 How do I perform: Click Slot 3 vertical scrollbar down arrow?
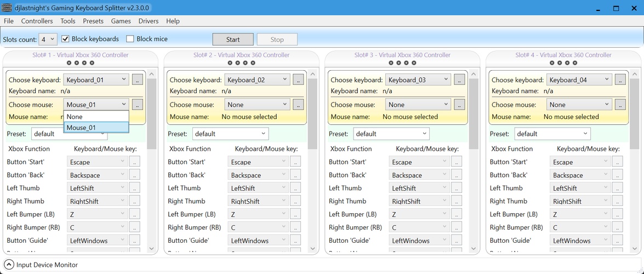coord(474,248)
